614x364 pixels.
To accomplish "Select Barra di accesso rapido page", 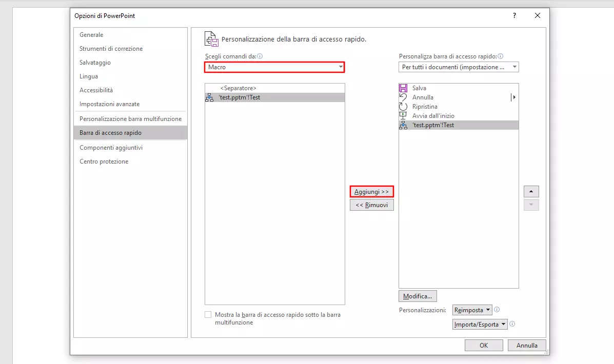I will (x=130, y=133).
